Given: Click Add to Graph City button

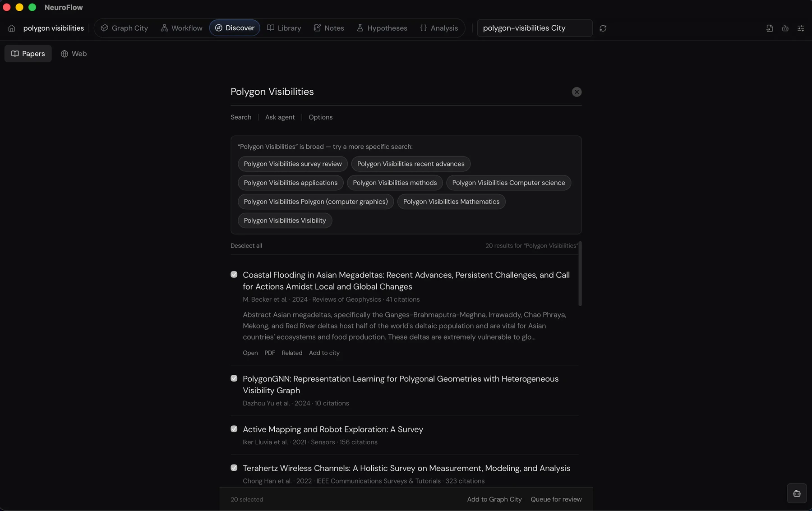Looking at the screenshot, I should (494, 499).
